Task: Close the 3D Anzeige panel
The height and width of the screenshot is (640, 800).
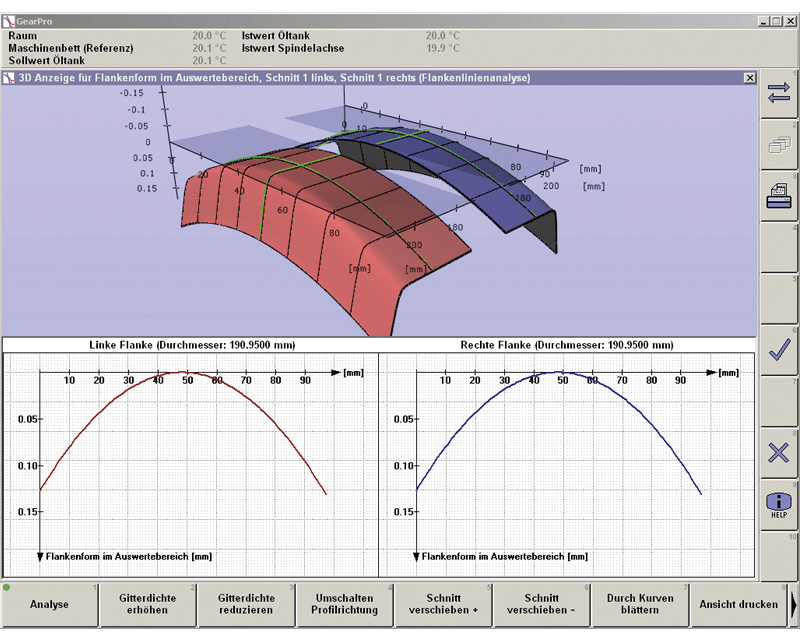Action: pyautogui.click(x=749, y=78)
